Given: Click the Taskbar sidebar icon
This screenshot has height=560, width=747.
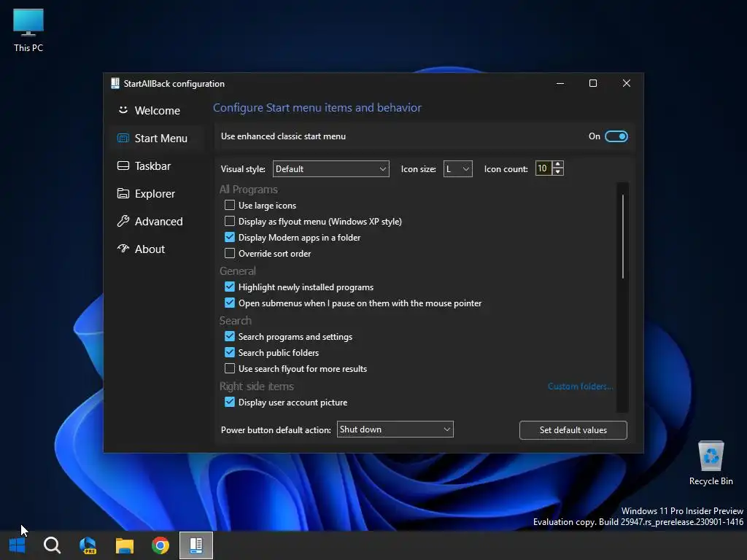Looking at the screenshot, I should [123, 166].
